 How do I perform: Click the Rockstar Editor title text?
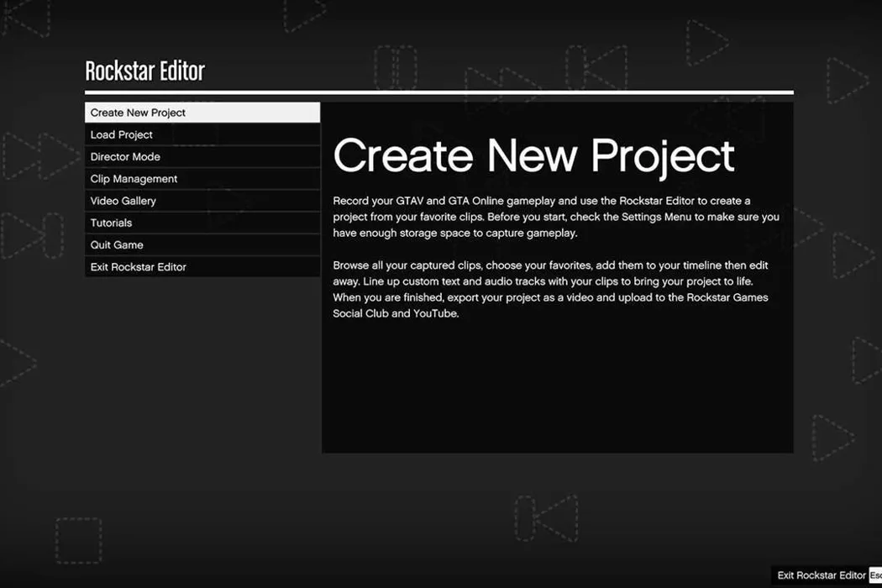(x=144, y=71)
